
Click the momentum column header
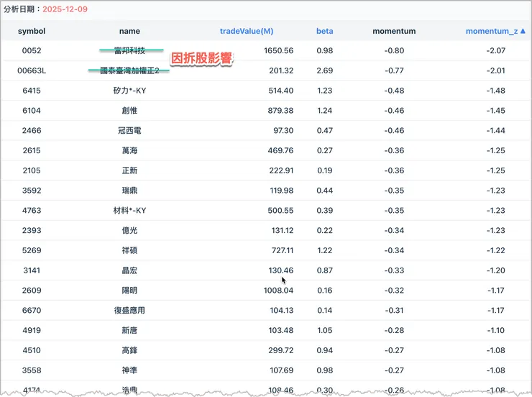[394, 31]
